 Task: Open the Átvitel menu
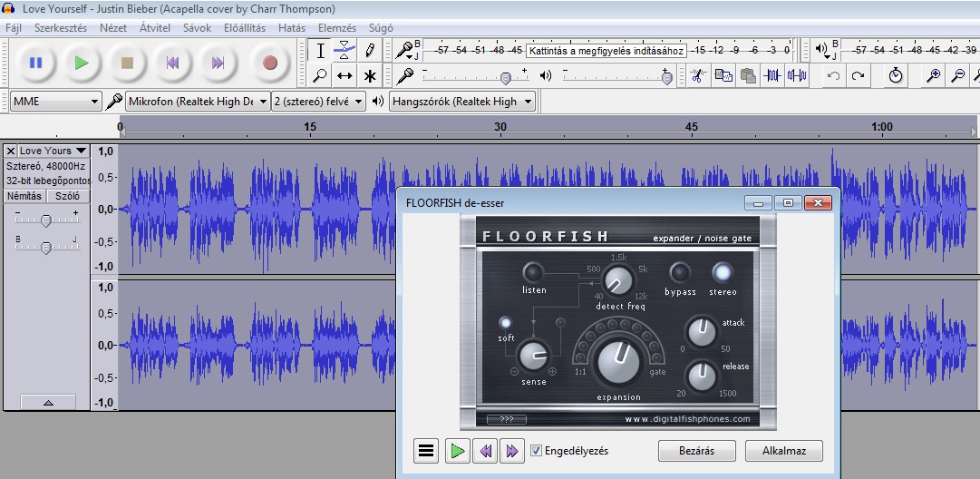coord(155,28)
